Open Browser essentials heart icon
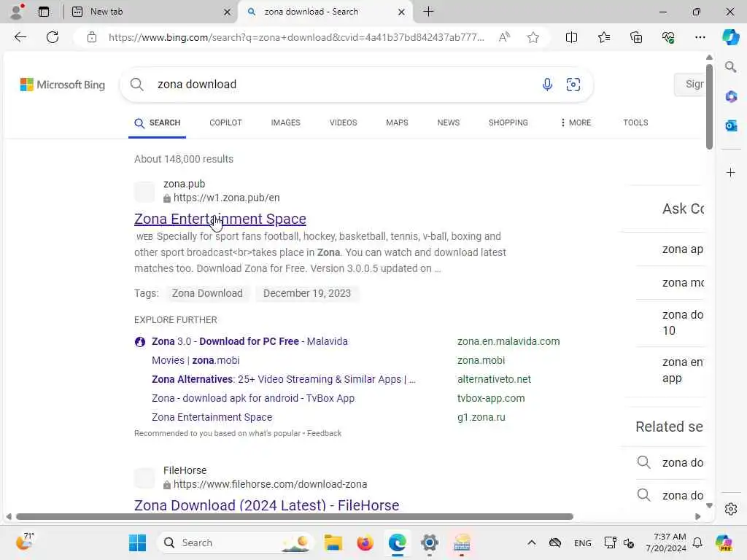Viewport: 747px width, 560px height. (668, 37)
